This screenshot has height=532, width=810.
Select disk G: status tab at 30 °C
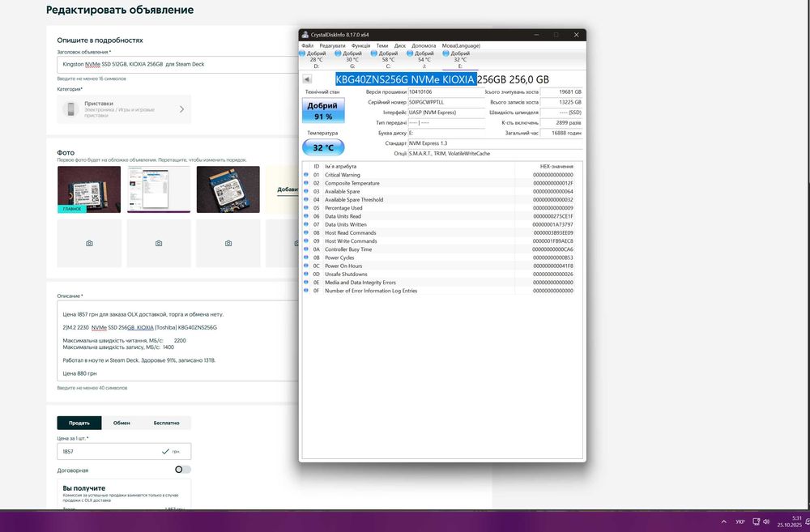348,59
